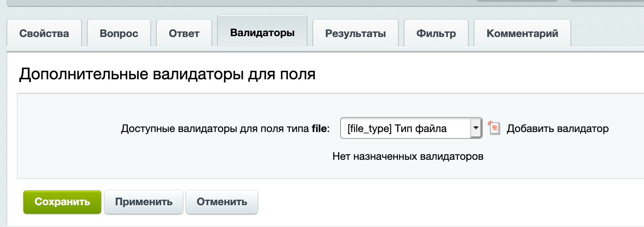Click the Добавить валидатор link text
The width and height of the screenshot is (644, 227).
pos(558,128)
